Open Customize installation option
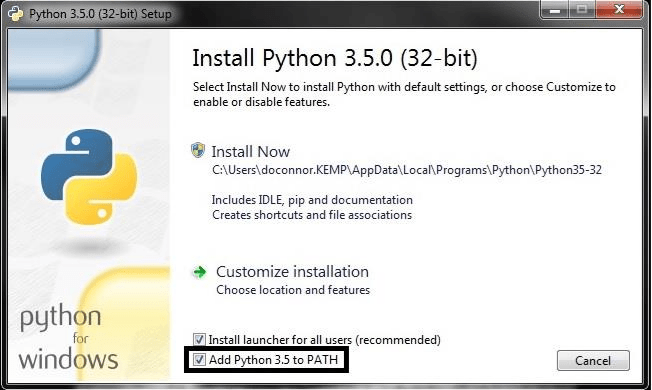Image resolution: width=652 pixels, height=390 pixels. (292, 272)
